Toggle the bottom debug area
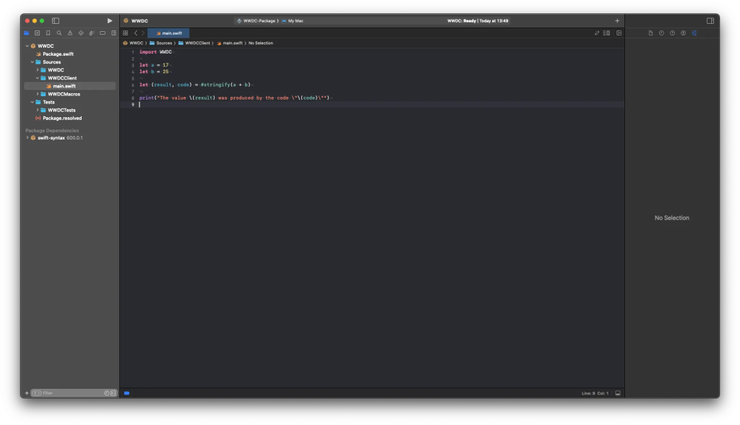The height and width of the screenshot is (425, 740). click(618, 393)
